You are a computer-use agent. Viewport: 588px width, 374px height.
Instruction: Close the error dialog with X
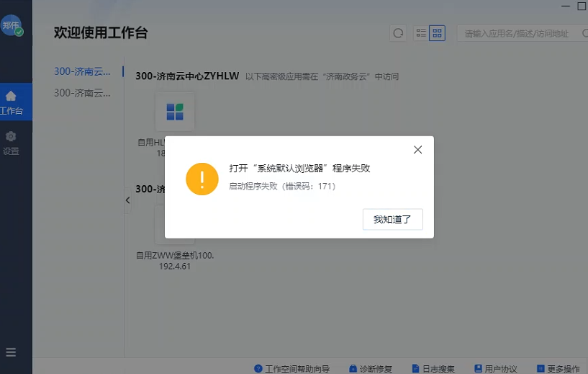[x=417, y=150]
